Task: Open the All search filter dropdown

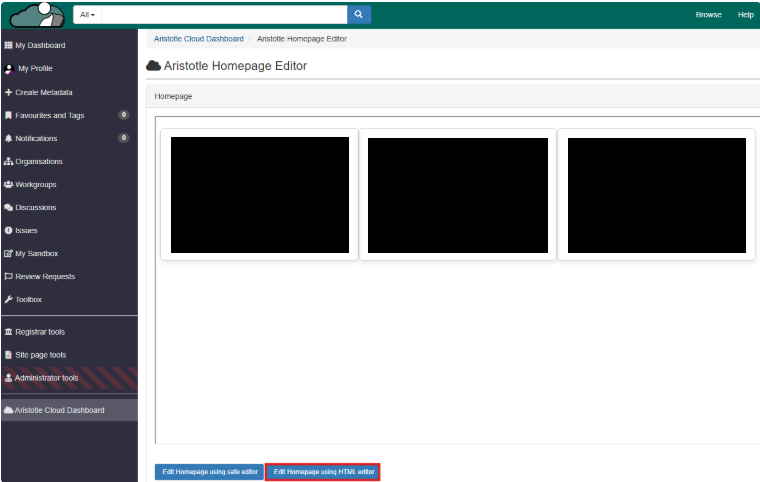Action: coord(87,14)
